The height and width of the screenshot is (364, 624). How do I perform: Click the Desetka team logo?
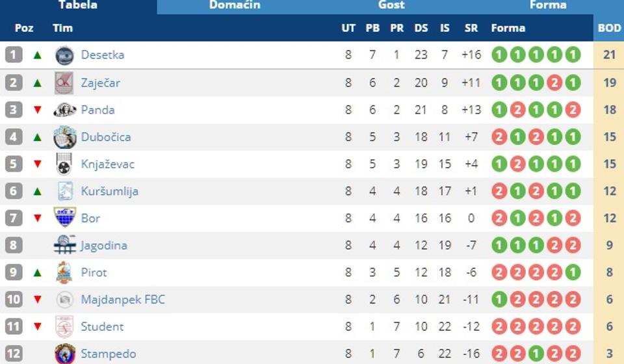(64, 55)
